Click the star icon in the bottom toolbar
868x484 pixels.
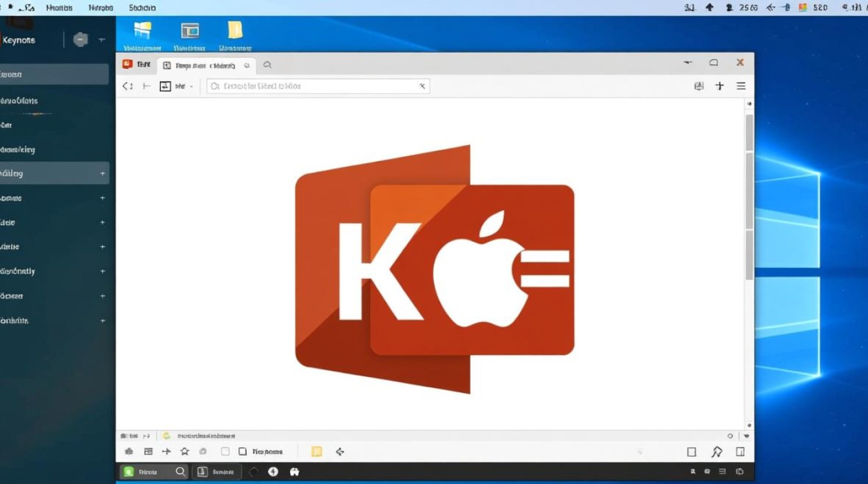[185, 452]
